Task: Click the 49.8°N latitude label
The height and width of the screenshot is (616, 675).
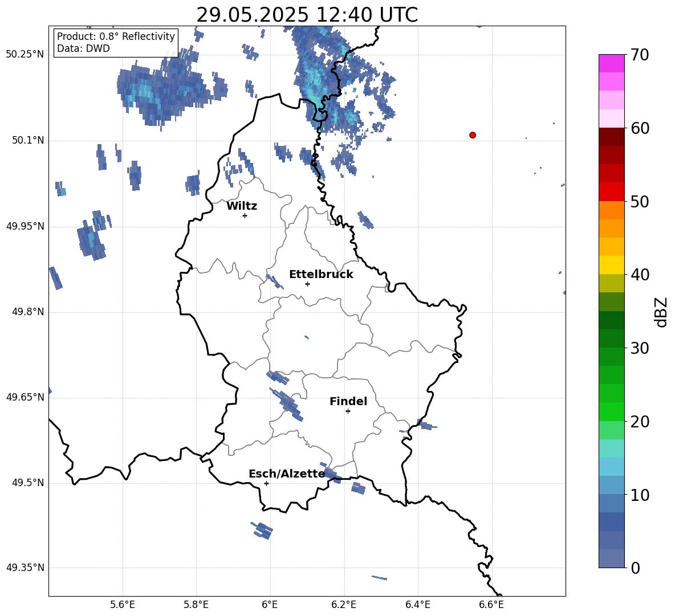Action: pyautogui.click(x=27, y=312)
